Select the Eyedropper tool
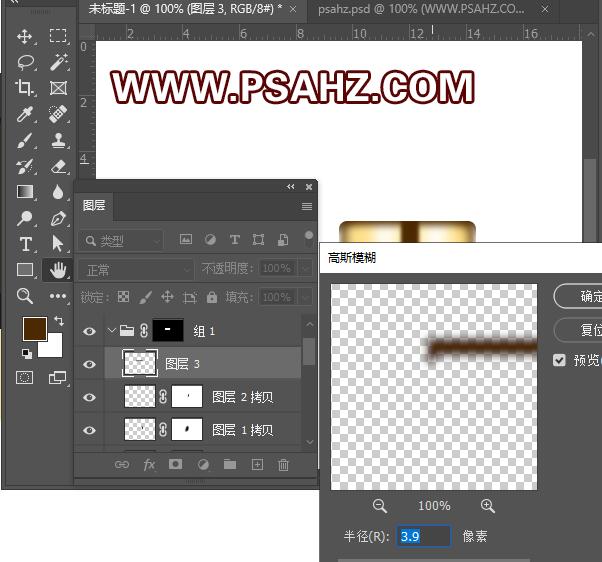The height and width of the screenshot is (562, 602). pos(25,114)
